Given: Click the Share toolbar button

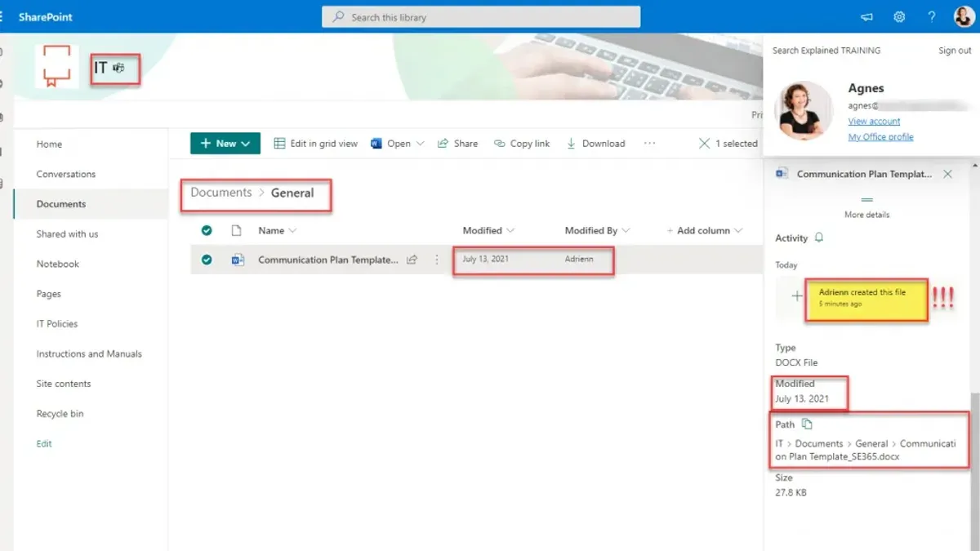Looking at the screenshot, I should 457,144.
